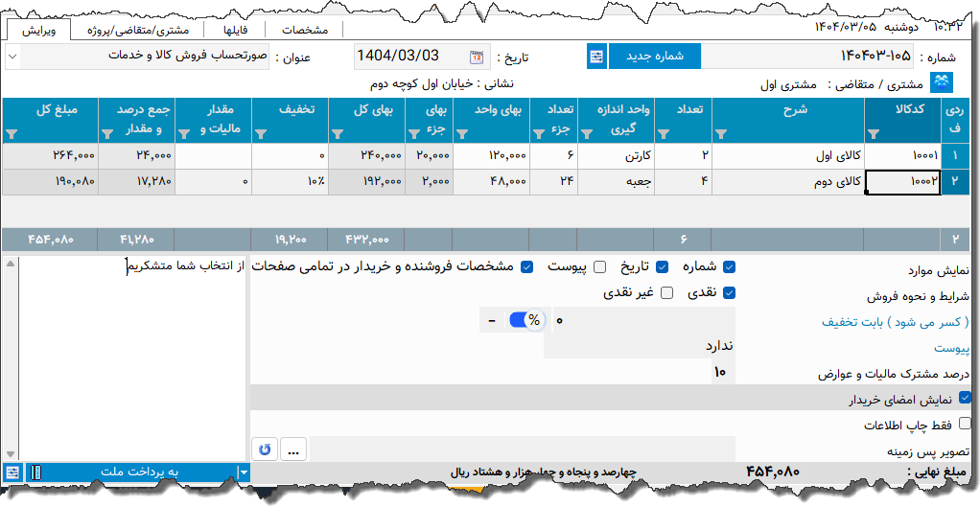Open the filter of the تخفیف column
This screenshot has height=507, width=980.
(x=261, y=133)
